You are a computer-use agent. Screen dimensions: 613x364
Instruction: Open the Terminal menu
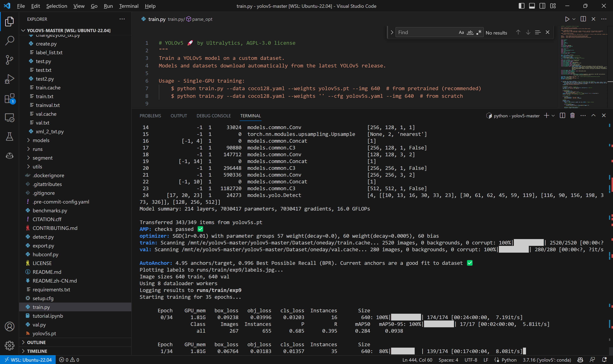pos(129,6)
